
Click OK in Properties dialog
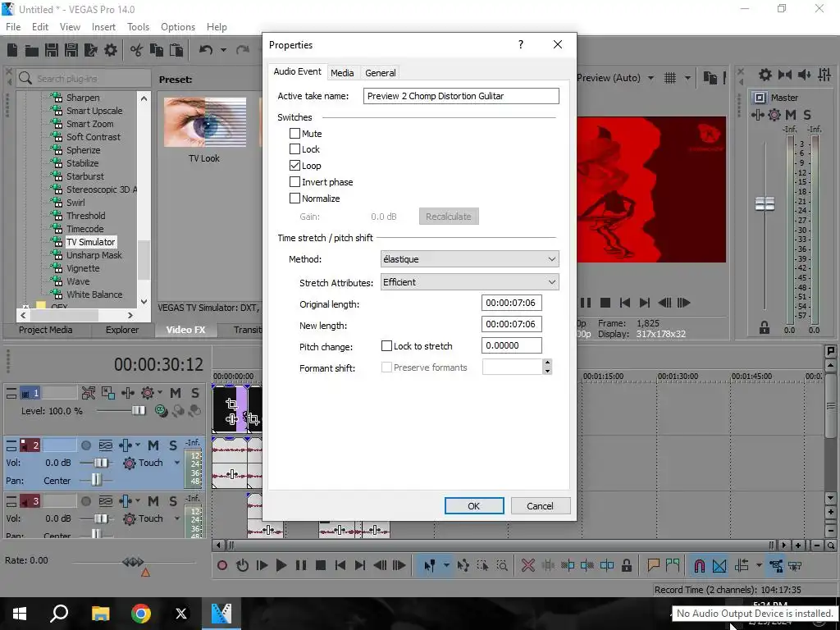(474, 505)
